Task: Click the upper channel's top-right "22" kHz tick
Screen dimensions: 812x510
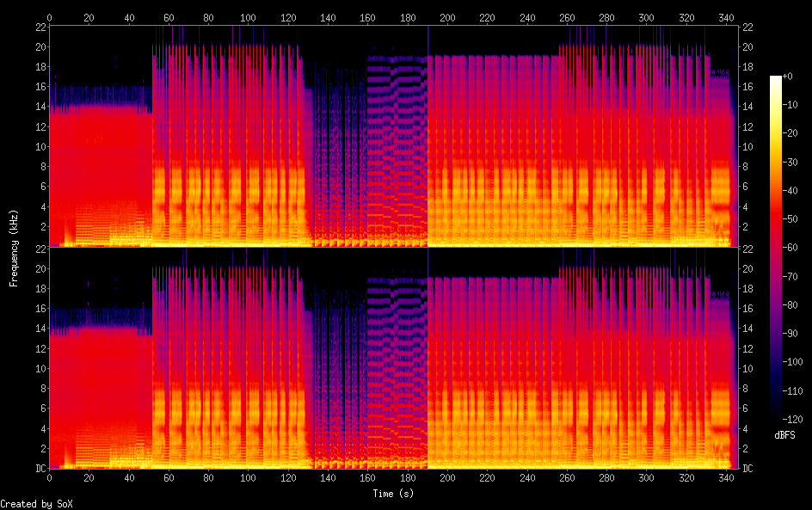Action: pyautogui.click(x=747, y=27)
